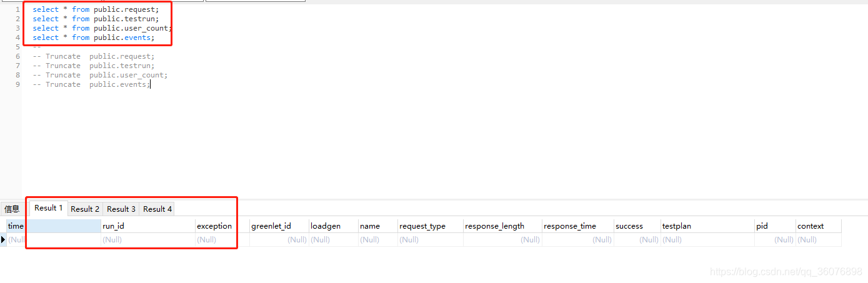Click the (Null) cell under testplan
The width and height of the screenshot is (868, 283).
click(x=707, y=240)
